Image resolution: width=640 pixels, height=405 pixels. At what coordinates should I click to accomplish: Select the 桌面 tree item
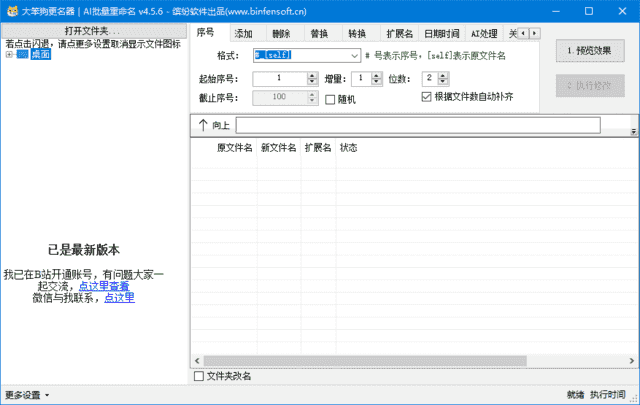point(40,54)
